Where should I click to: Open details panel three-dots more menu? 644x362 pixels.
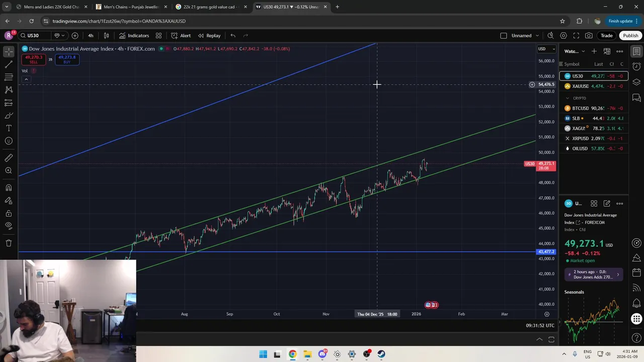click(x=619, y=204)
